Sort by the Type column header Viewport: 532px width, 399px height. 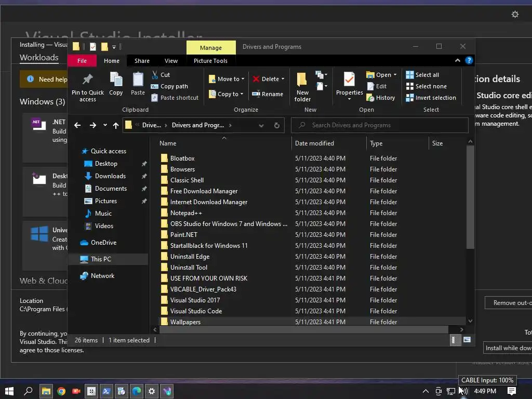point(397,143)
